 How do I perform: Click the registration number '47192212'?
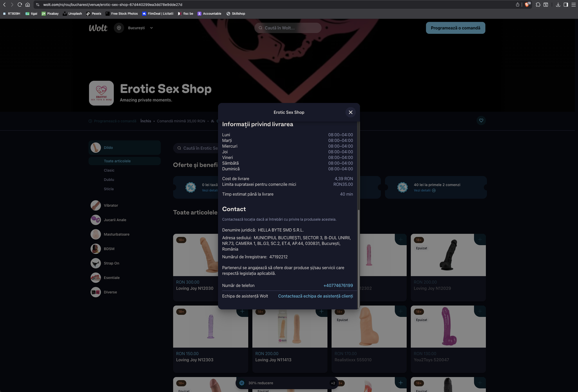pos(278,257)
